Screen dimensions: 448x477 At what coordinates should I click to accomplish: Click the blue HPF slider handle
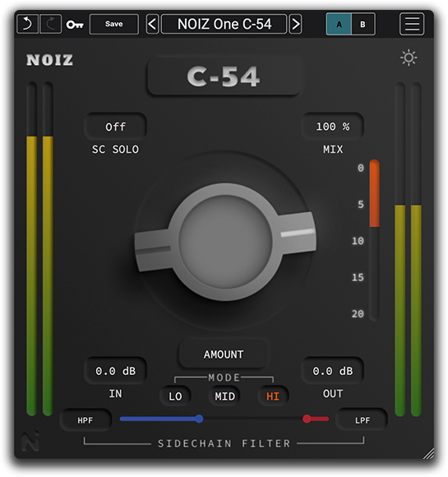click(x=199, y=419)
